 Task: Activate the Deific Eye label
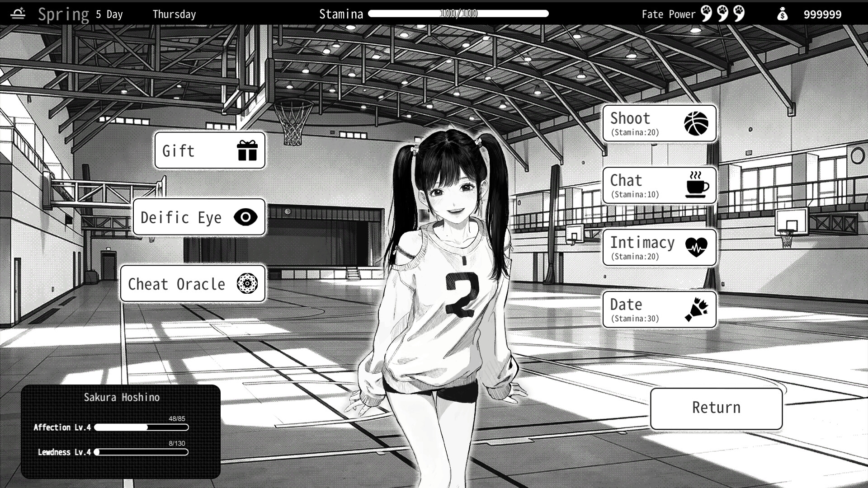[181, 218]
